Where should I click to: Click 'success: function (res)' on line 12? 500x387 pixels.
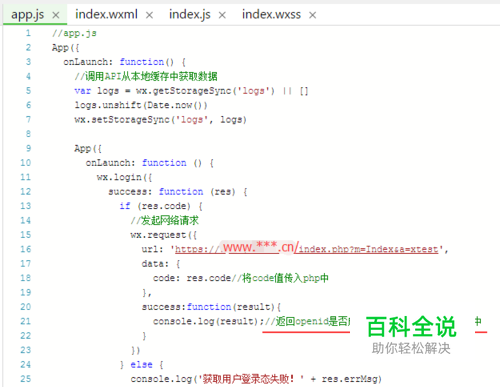[172, 192]
